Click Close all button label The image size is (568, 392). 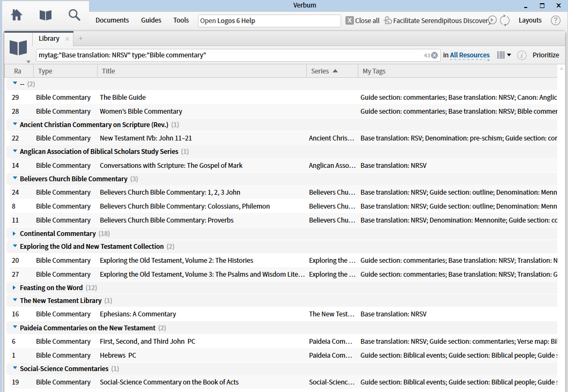367,21
